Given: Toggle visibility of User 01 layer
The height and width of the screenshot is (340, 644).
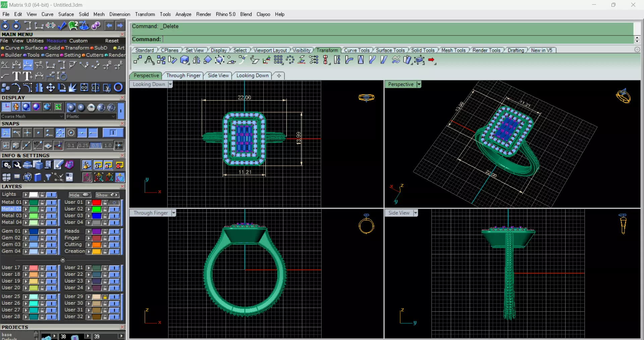Looking at the screenshot, I should [114, 202].
